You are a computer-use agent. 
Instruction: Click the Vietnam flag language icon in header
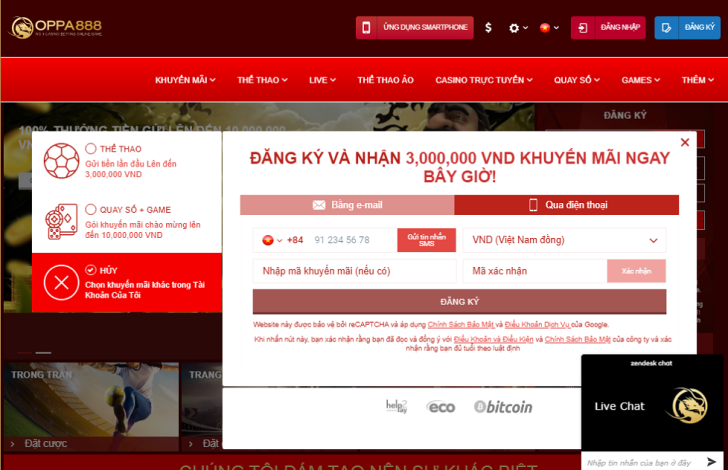[545, 28]
